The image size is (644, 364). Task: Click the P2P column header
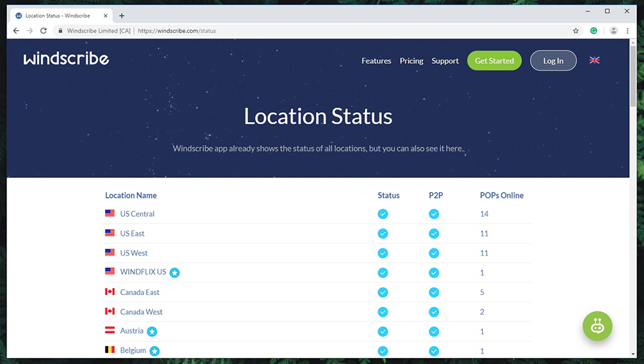pyautogui.click(x=436, y=196)
